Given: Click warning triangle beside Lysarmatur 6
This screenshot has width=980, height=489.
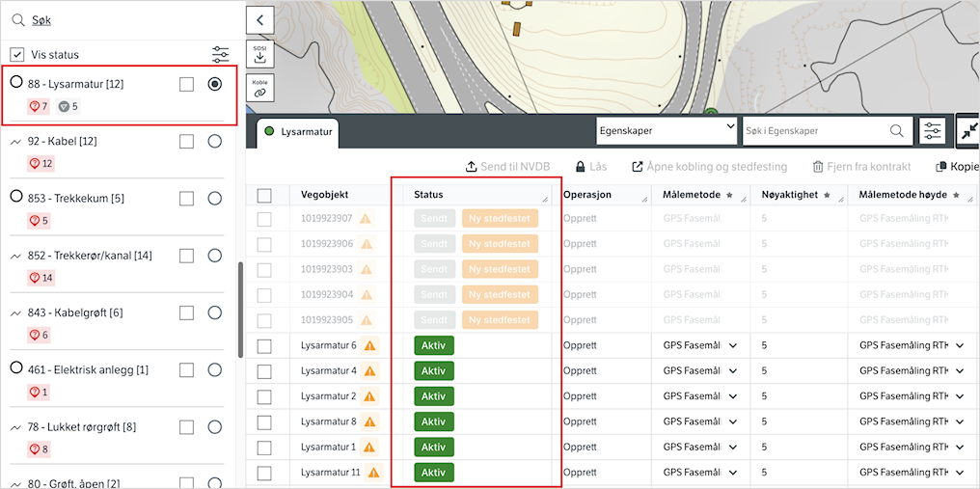Looking at the screenshot, I should (x=369, y=345).
